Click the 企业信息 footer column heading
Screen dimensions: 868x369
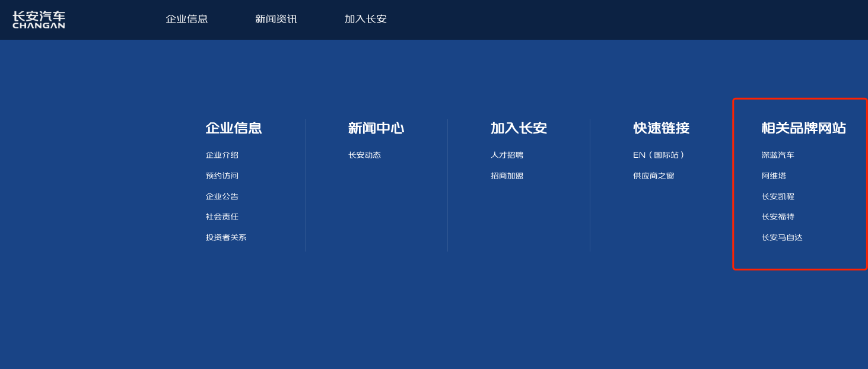click(234, 128)
